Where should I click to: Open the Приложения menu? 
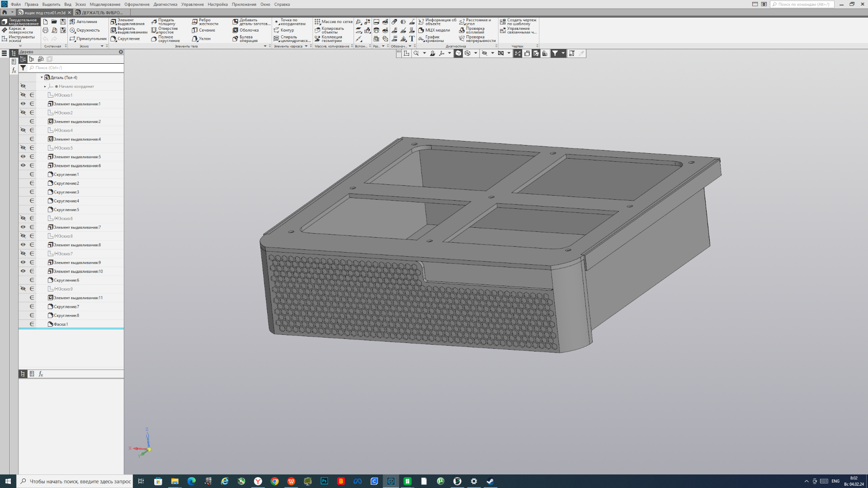244,5
